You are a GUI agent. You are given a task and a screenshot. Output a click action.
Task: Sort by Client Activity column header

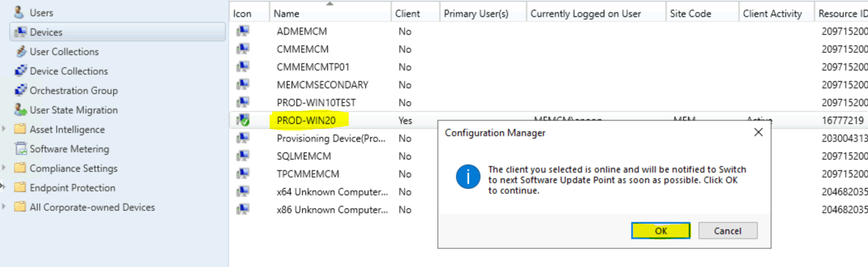tap(776, 13)
